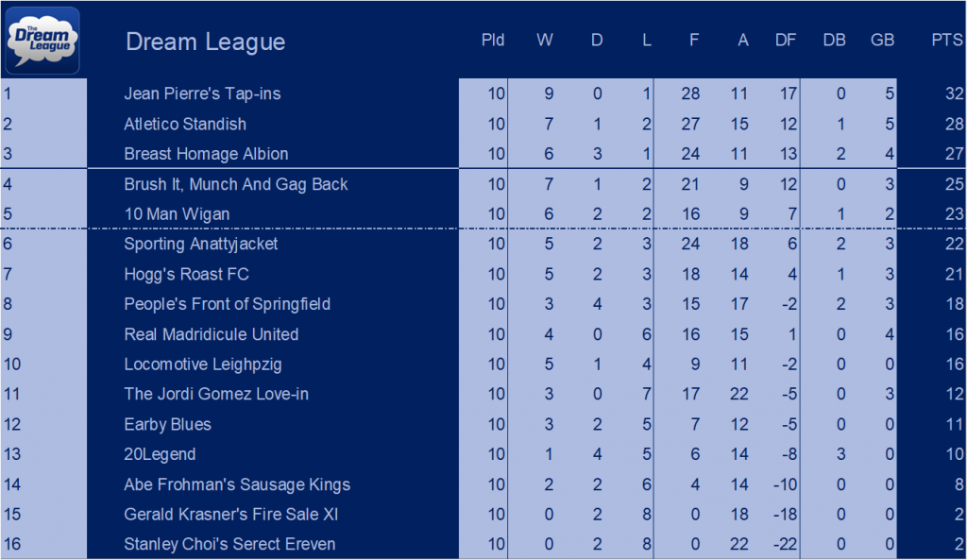Select the DB column header

[834, 40]
